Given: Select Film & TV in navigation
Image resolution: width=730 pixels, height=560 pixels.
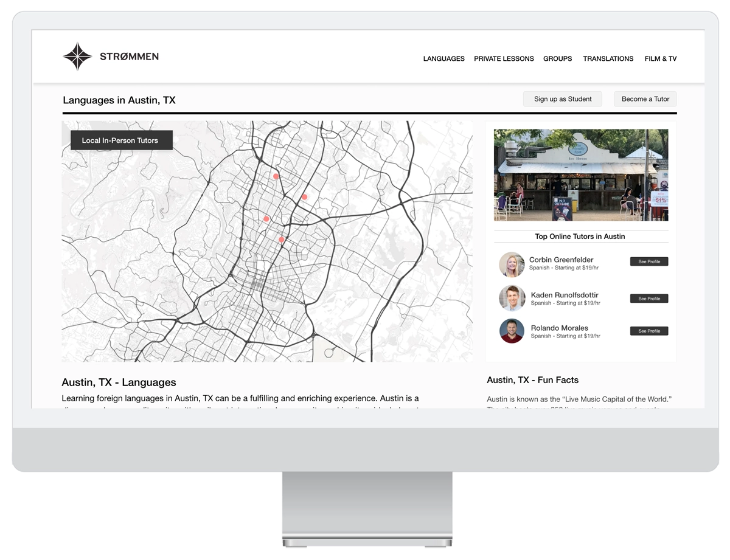Looking at the screenshot, I should click(660, 59).
